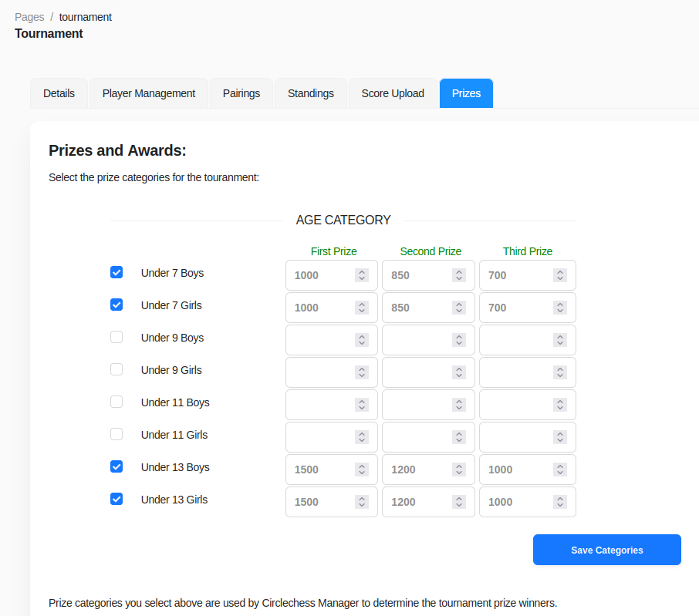Follow the Pages breadcrumb link
699x616 pixels.
click(x=29, y=17)
